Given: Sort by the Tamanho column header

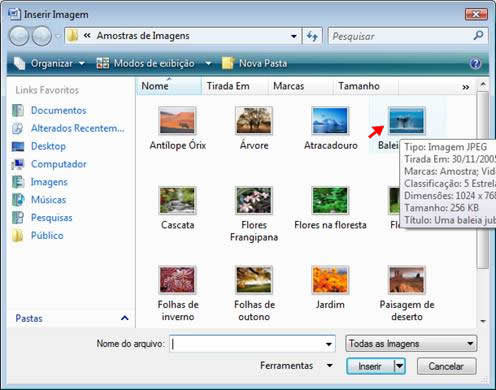Looking at the screenshot, I should (x=365, y=86).
